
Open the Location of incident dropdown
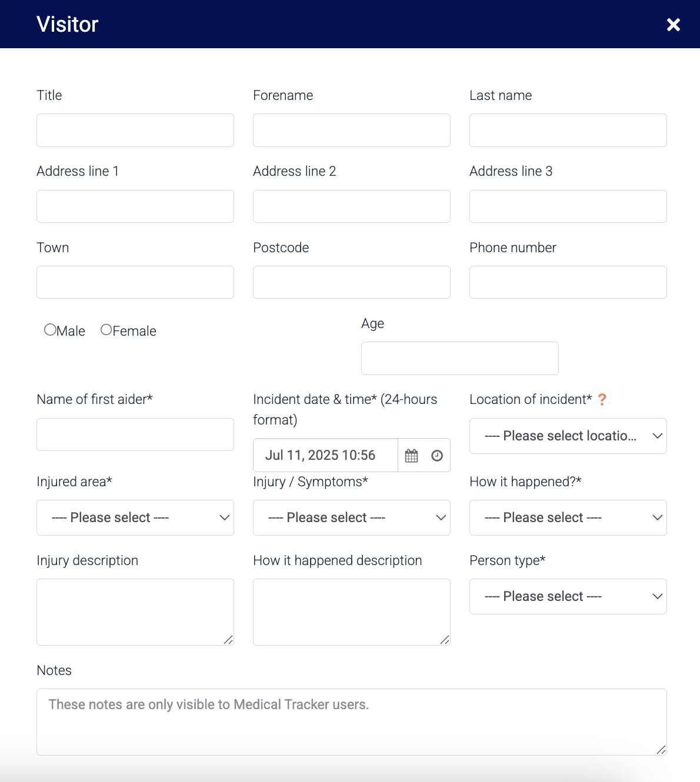[568, 436]
